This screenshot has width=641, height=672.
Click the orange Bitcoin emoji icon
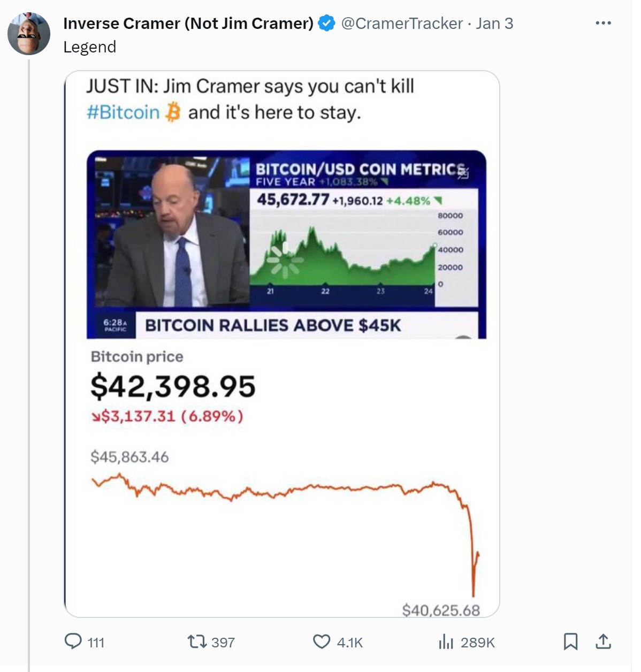[x=173, y=112]
